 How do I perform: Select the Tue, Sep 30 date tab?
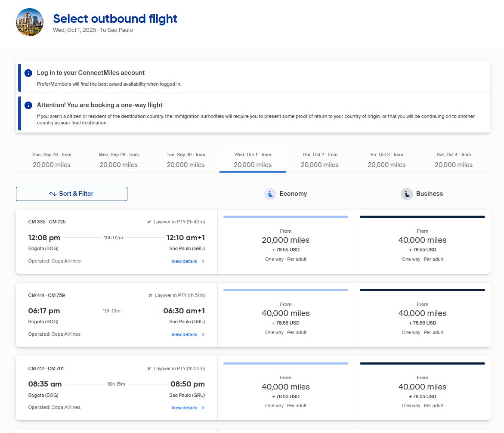click(186, 160)
